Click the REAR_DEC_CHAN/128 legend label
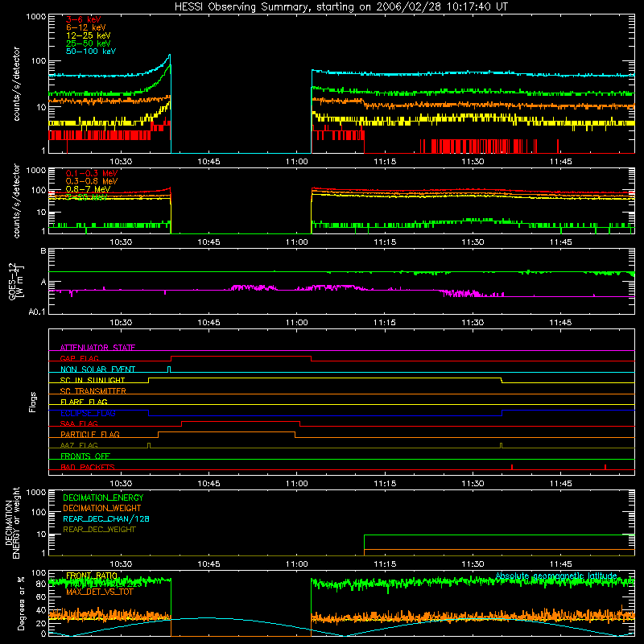 [106, 518]
